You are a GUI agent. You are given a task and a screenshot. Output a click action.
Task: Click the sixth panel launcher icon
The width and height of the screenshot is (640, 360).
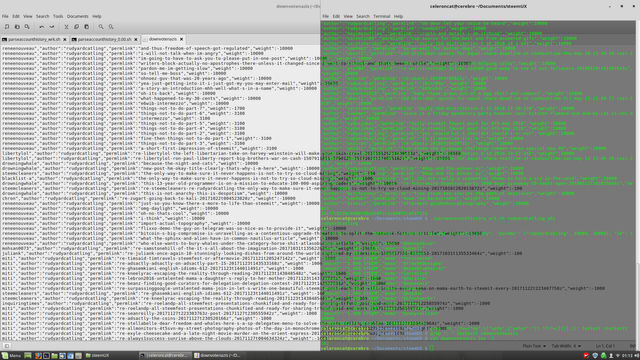pyautogui.click(x=70, y=356)
